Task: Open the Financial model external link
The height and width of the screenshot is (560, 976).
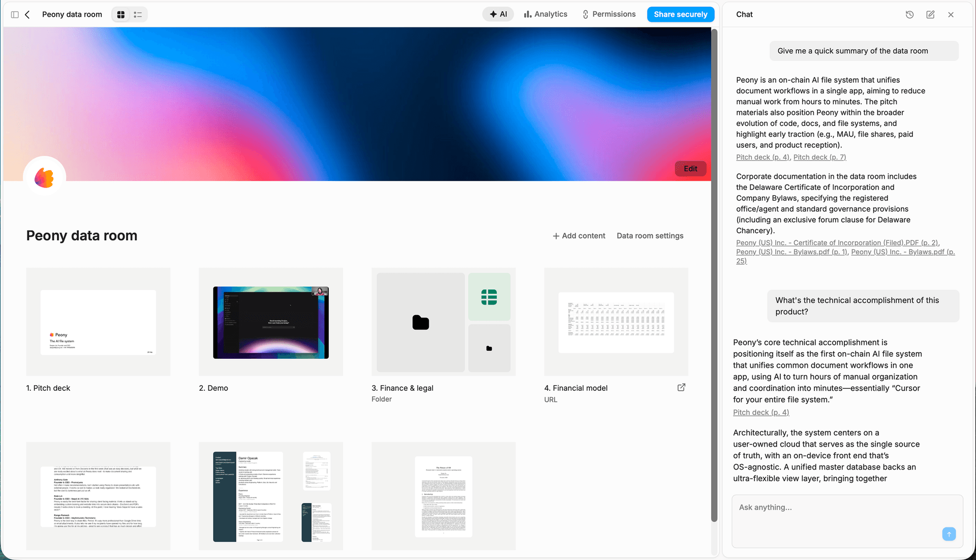Action: coord(681,387)
